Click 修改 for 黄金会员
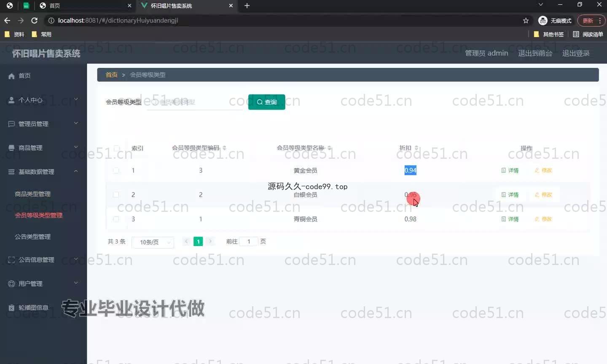 pyautogui.click(x=543, y=171)
